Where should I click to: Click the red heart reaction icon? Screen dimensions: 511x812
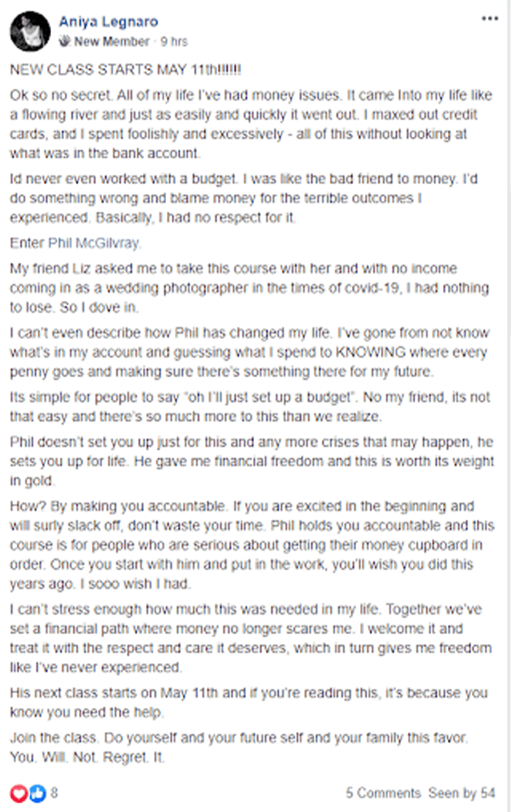(20, 792)
